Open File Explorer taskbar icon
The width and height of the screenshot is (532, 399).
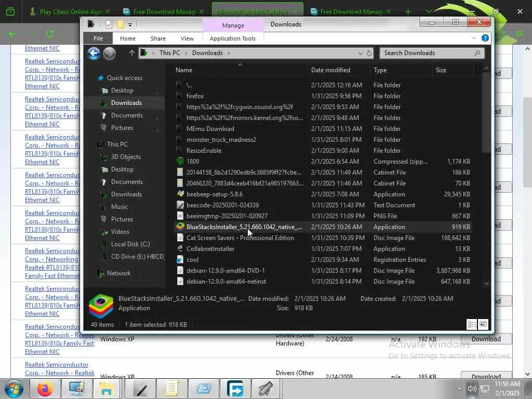click(x=107, y=389)
